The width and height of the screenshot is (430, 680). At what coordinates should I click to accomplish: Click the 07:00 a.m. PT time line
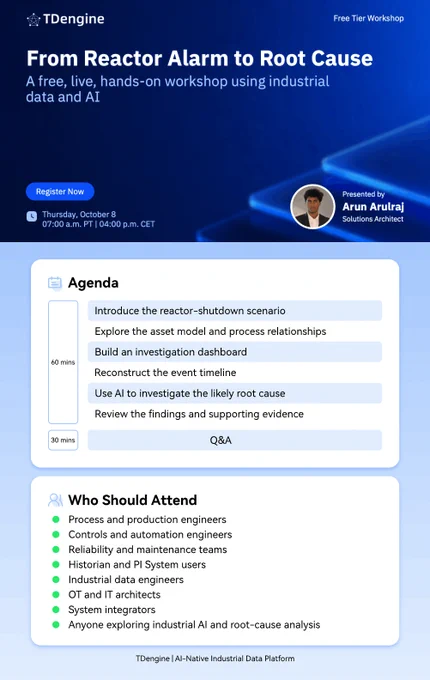pos(98,224)
